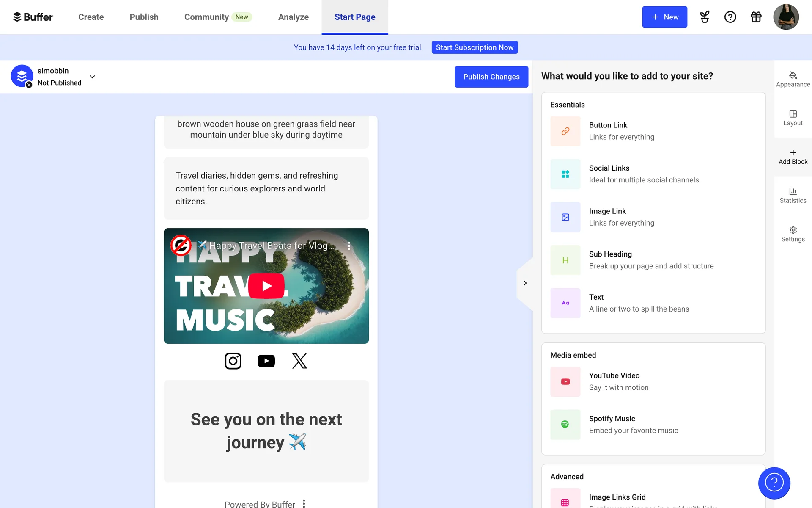Click Start Subscription Now
812x508 pixels.
475,47
